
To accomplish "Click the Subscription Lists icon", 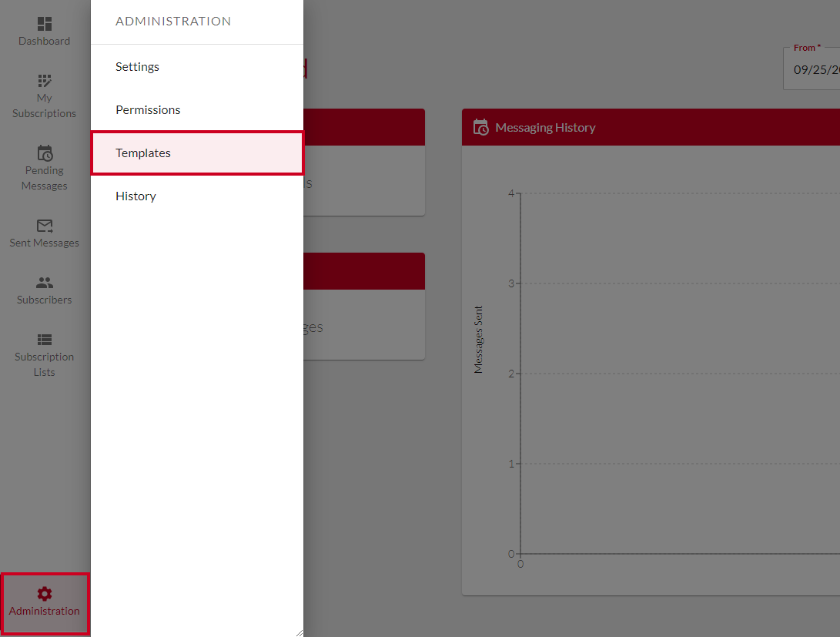I will coord(45,340).
